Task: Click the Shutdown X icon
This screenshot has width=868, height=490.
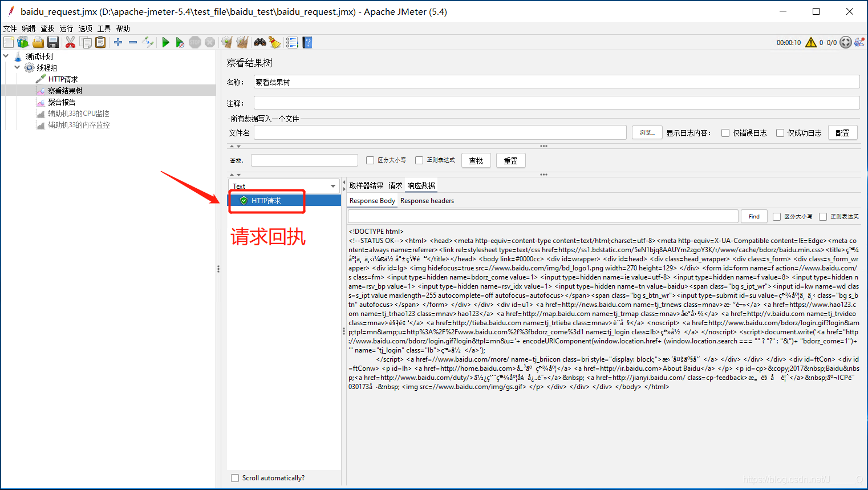Action: pyautogui.click(x=210, y=42)
